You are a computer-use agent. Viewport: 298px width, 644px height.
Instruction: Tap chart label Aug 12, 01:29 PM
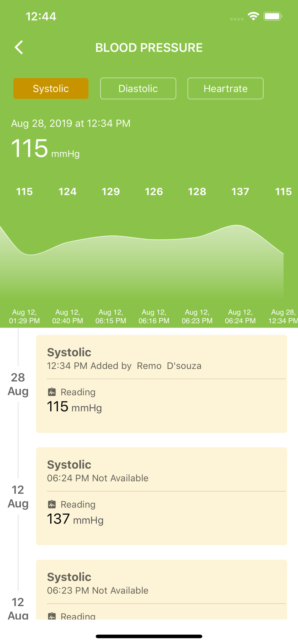tap(25, 317)
